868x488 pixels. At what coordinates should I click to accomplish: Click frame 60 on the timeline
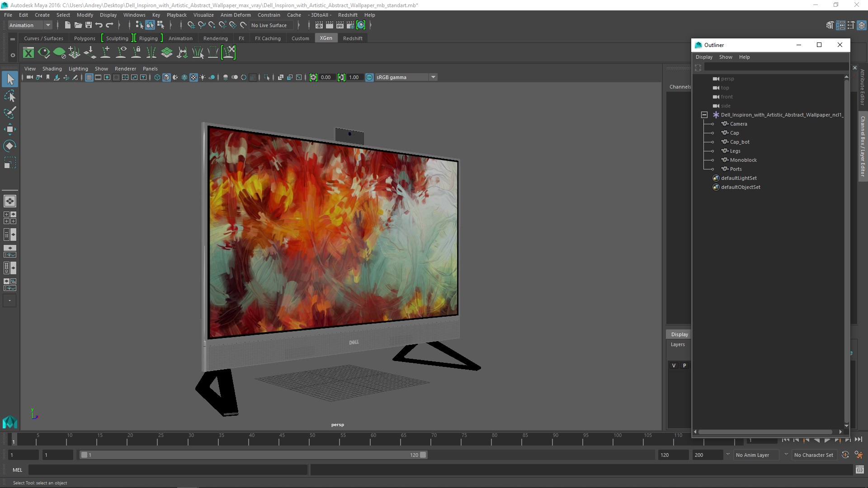(x=373, y=439)
